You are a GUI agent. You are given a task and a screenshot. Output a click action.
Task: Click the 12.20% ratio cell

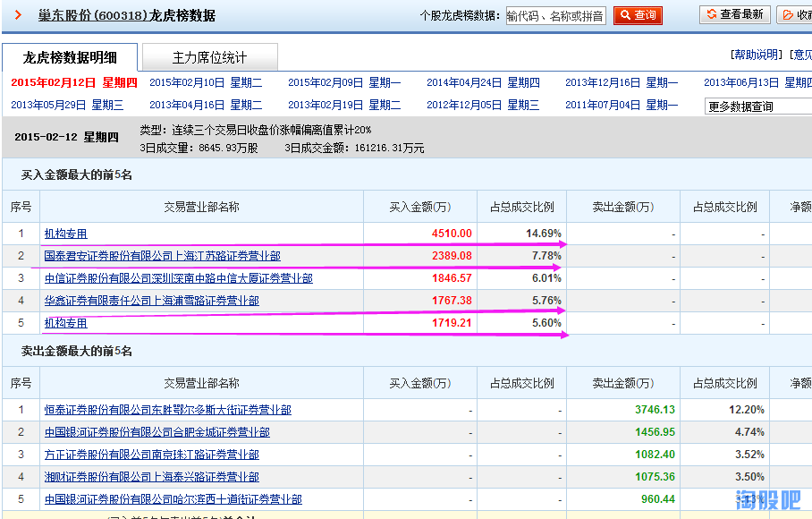pyautogui.click(x=725, y=410)
